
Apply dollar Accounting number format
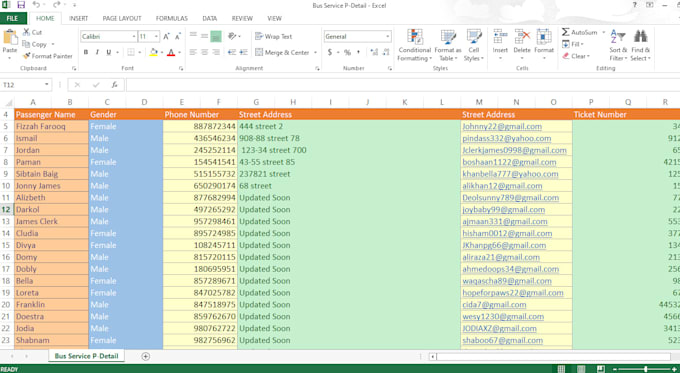pyautogui.click(x=330, y=52)
